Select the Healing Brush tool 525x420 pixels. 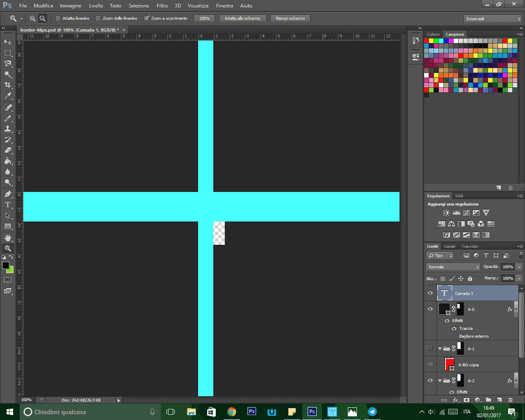[8, 107]
